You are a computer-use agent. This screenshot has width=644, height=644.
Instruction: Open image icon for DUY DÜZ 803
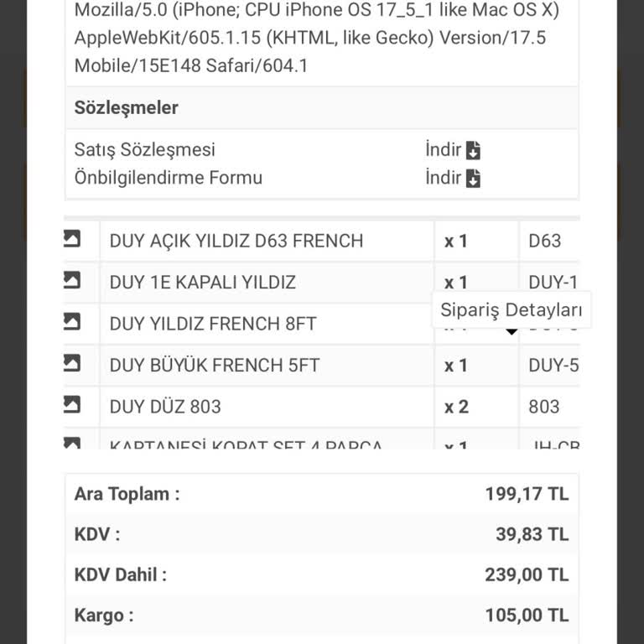coord(72,405)
